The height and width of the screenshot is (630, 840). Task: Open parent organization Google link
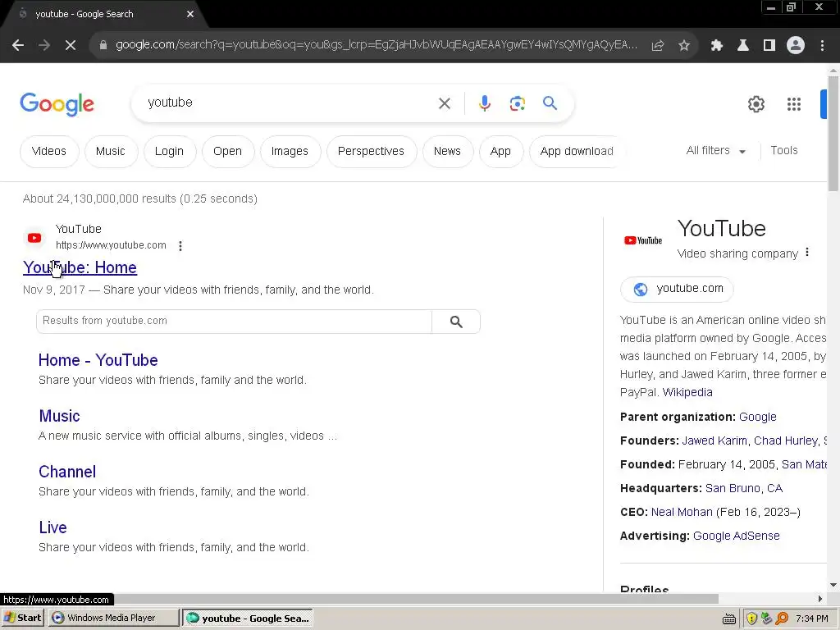tap(757, 418)
